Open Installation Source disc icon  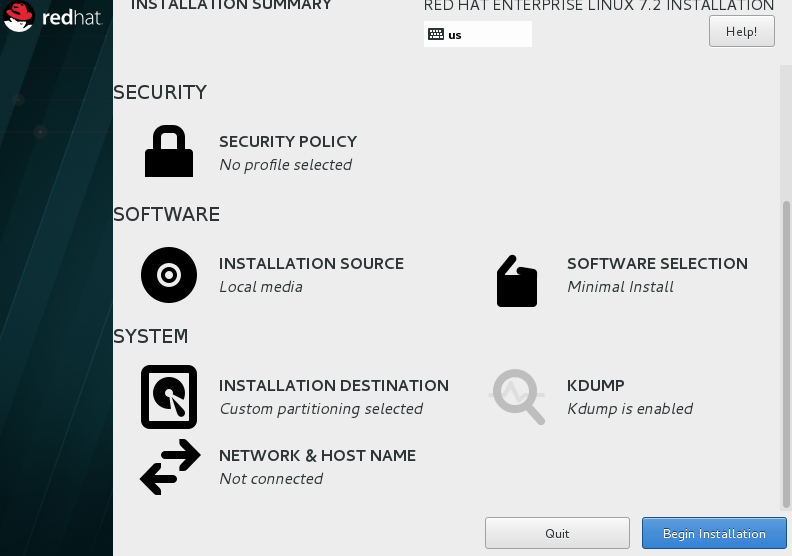tap(169, 275)
